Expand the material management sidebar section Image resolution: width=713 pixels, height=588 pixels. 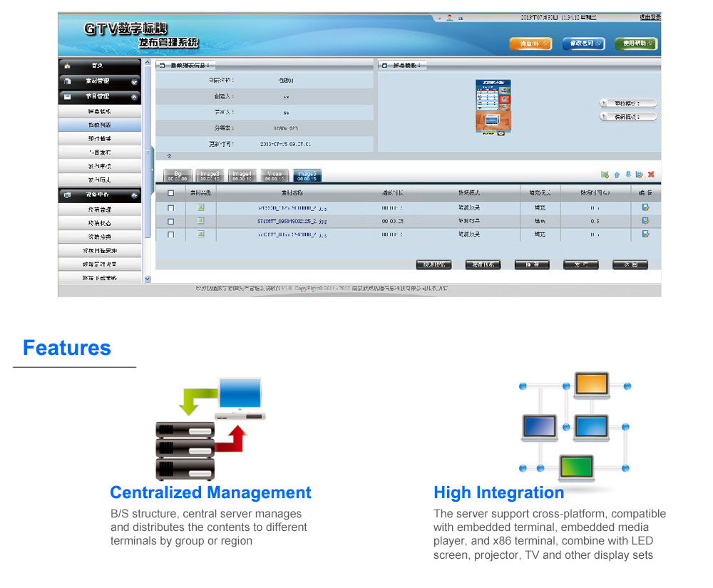pos(135,81)
